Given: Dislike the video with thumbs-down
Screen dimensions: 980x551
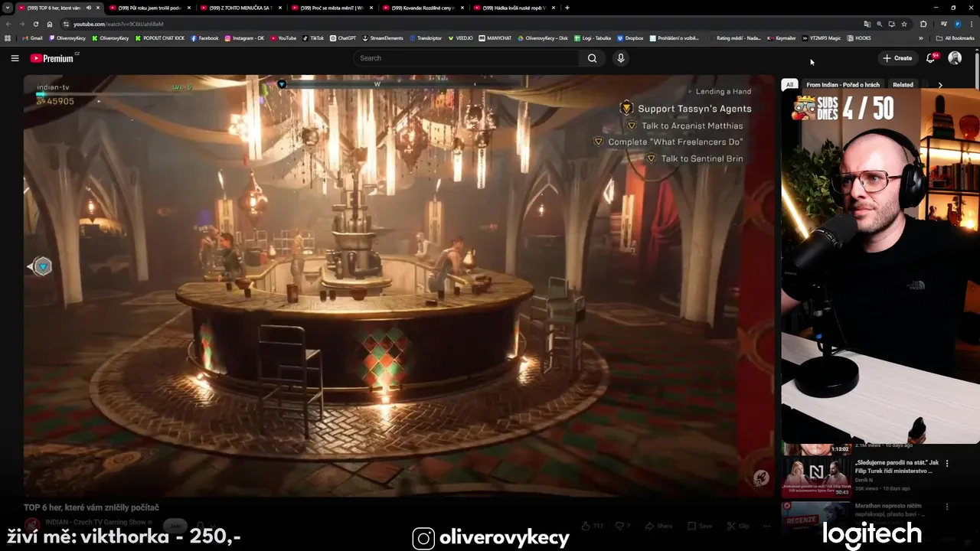Looking at the screenshot, I should pyautogui.click(x=623, y=526).
